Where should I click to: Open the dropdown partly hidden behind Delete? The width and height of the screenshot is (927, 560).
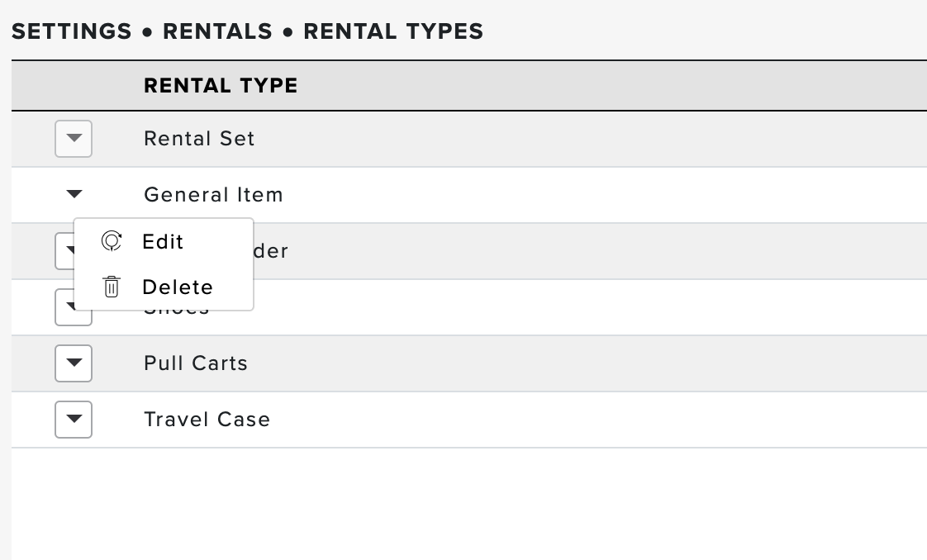coord(64,307)
